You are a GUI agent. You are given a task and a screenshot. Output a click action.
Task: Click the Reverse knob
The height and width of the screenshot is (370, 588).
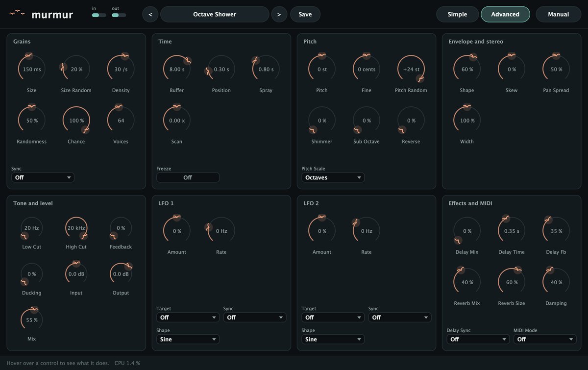tap(411, 121)
